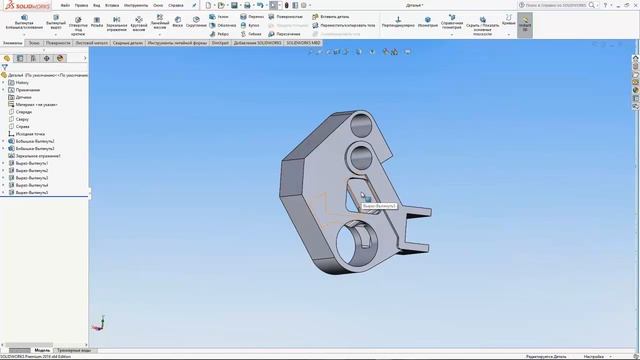Switch to the Сварные детали tab
Screen dimensions: 640x360
(128, 43)
